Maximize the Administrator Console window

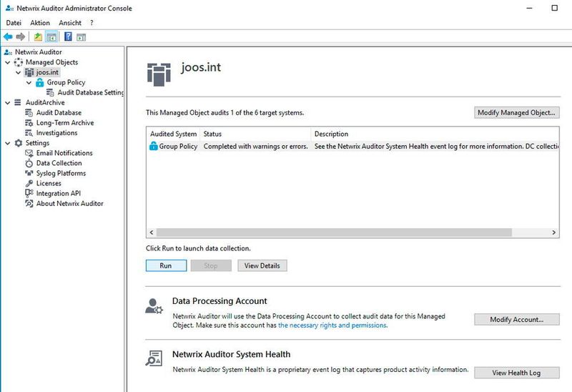(x=555, y=8)
